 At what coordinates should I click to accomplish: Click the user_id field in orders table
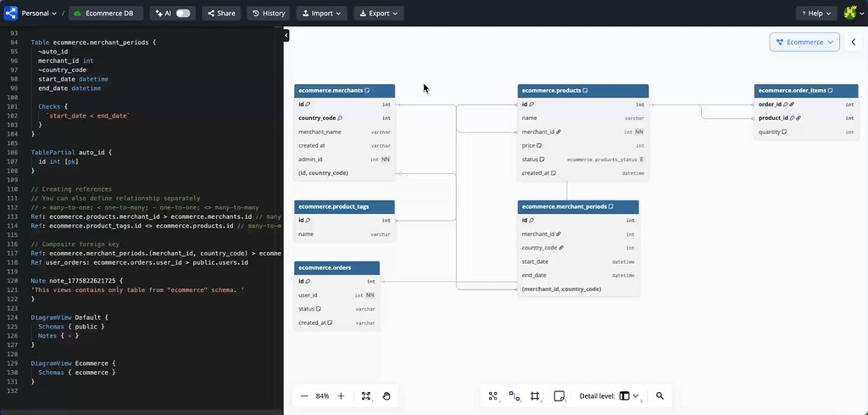pos(337,295)
